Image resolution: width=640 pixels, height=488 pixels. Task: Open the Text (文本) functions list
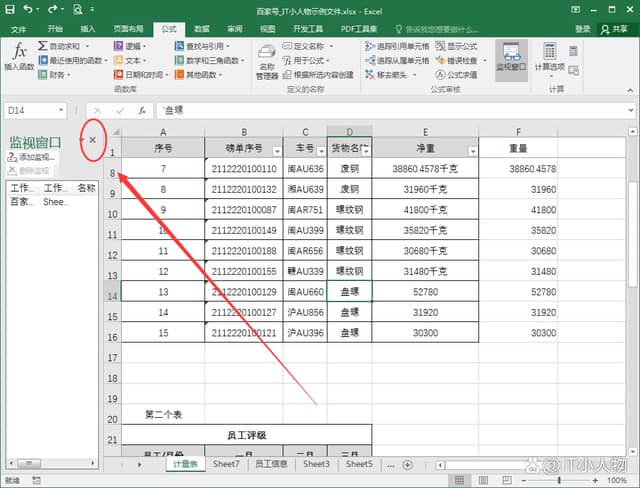(x=130, y=60)
